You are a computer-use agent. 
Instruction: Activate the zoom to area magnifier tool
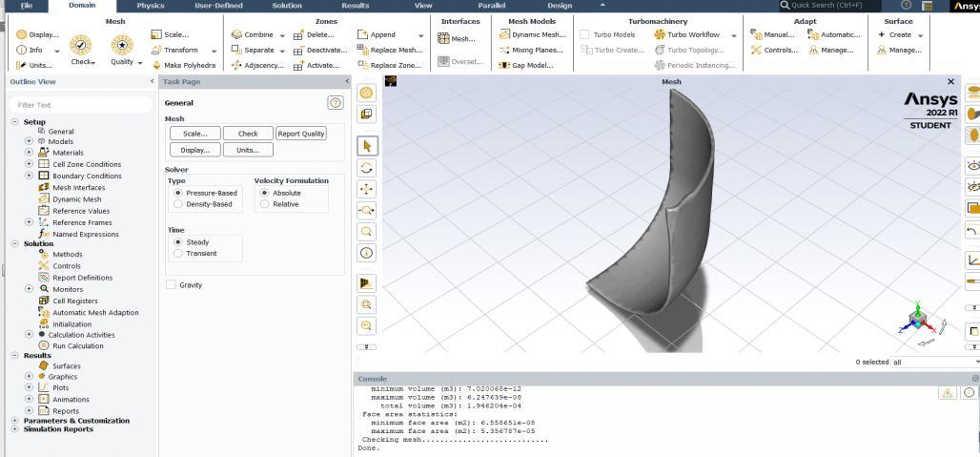click(367, 232)
